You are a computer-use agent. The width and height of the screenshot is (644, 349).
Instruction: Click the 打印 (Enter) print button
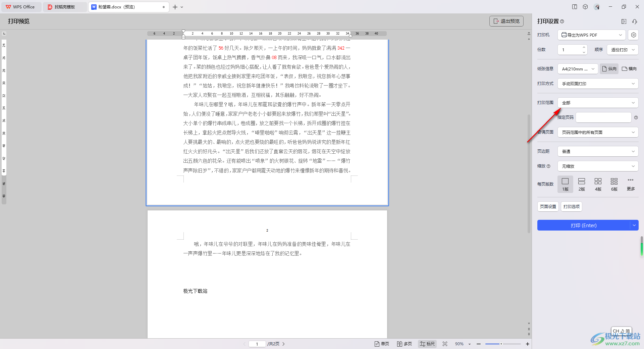(x=584, y=225)
